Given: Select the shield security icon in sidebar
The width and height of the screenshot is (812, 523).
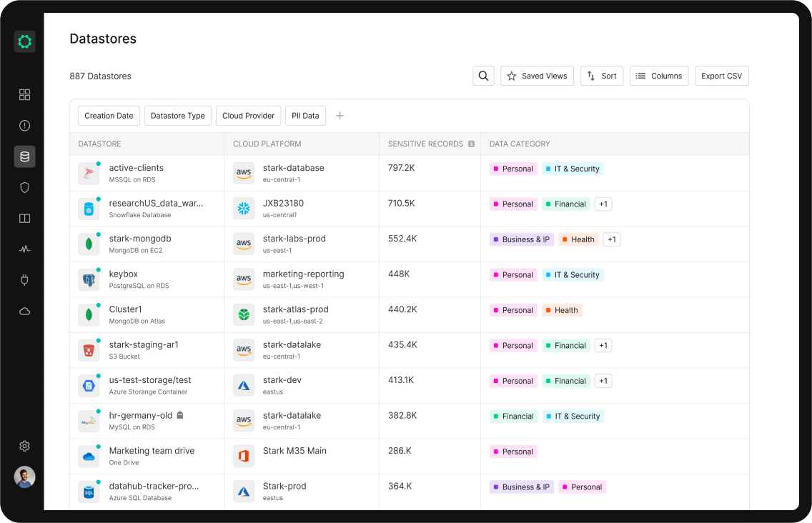Looking at the screenshot, I should click(x=24, y=187).
